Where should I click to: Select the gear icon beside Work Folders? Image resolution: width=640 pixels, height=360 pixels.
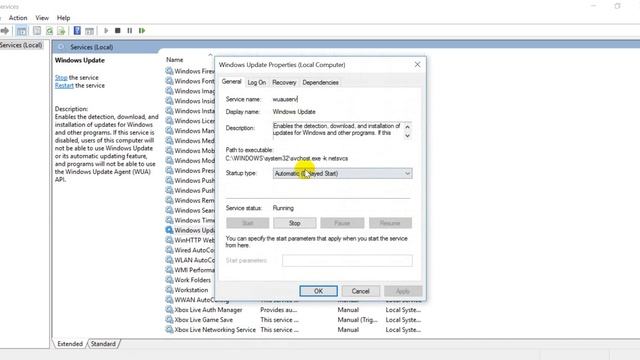click(x=169, y=280)
